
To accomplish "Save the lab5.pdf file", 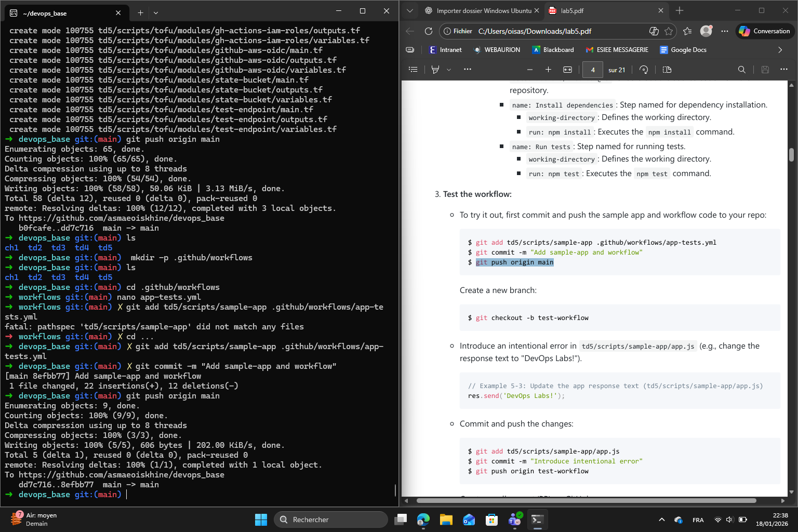I will pos(765,69).
